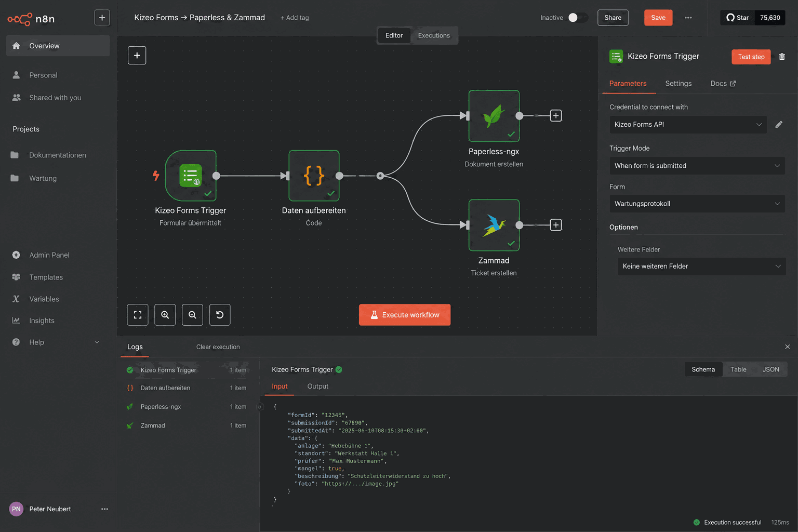Add node after Zammad output
This screenshot has width=798, height=532.
coord(556,225)
